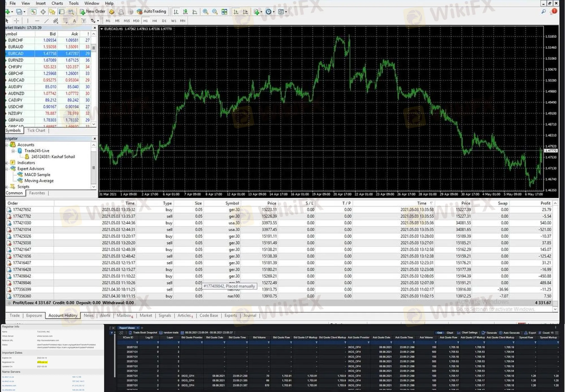This screenshot has width=565, height=392.
Task: Click the Zoom Out magnifier icon
Action: pyautogui.click(x=215, y=12)
